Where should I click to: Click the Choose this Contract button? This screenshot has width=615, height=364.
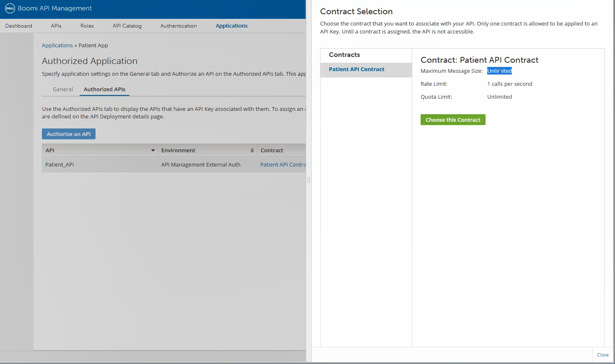453,120
